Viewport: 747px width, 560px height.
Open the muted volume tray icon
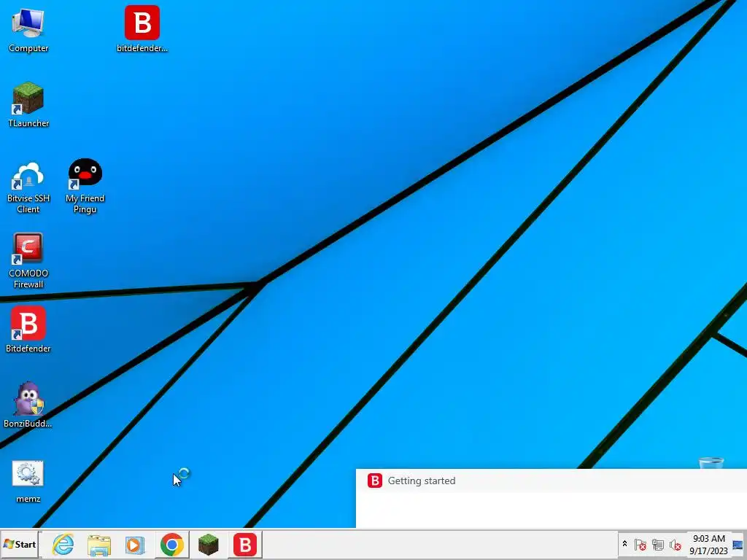675,544
